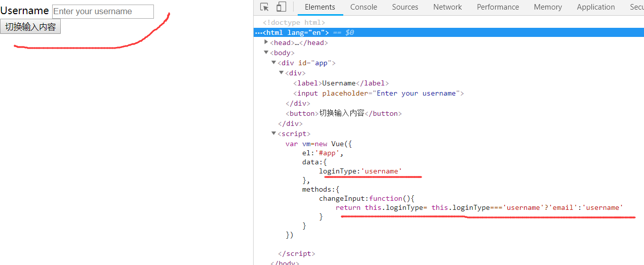Image resolution: width=644 pixels, height=265 pixels.
Task: Select the input placeholder element line
Action: (378, 93)
